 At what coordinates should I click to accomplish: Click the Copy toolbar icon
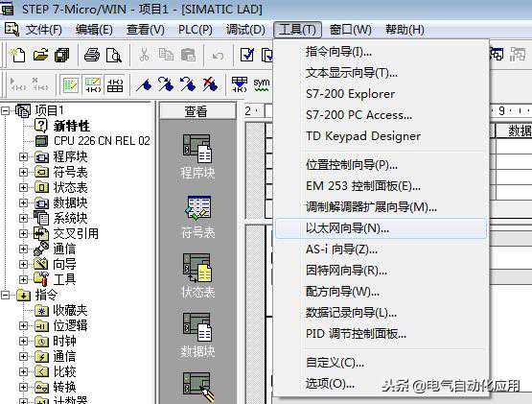(166, 55)
